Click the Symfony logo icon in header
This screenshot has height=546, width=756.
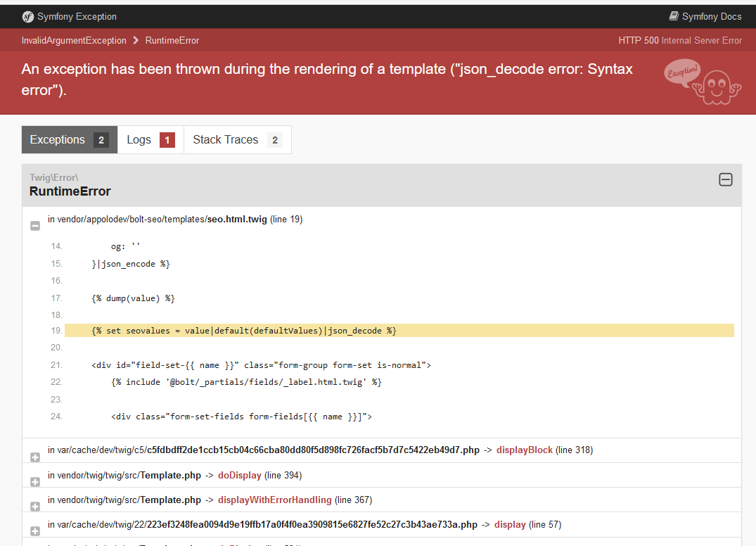pyautogui.click(x=28, y=17)
